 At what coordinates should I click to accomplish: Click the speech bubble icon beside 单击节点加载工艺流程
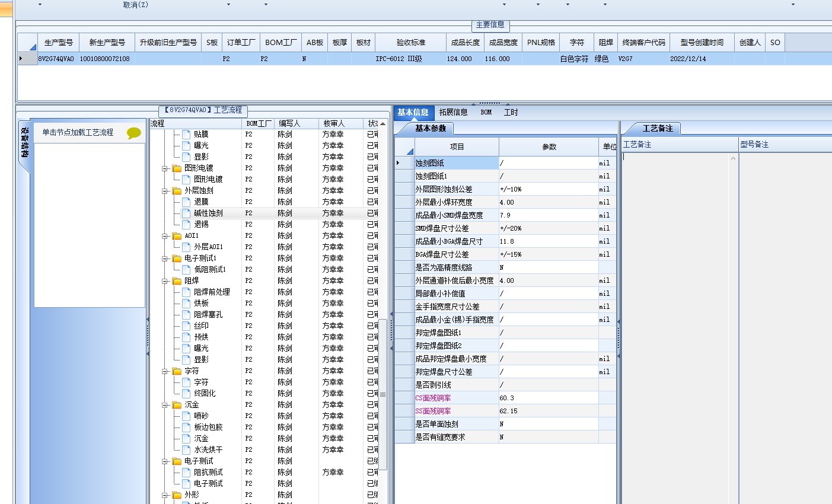(x=134, y=133)
